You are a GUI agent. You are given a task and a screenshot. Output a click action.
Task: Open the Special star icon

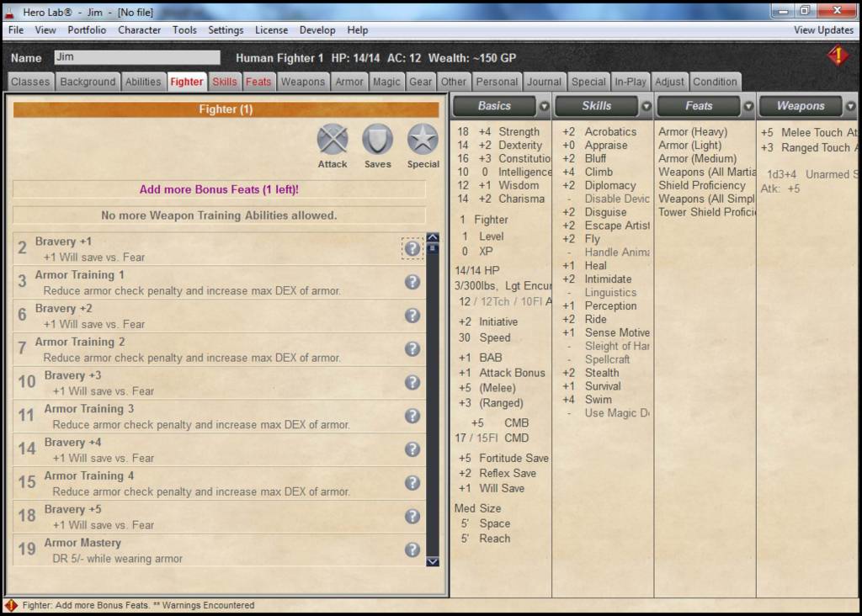423,140
